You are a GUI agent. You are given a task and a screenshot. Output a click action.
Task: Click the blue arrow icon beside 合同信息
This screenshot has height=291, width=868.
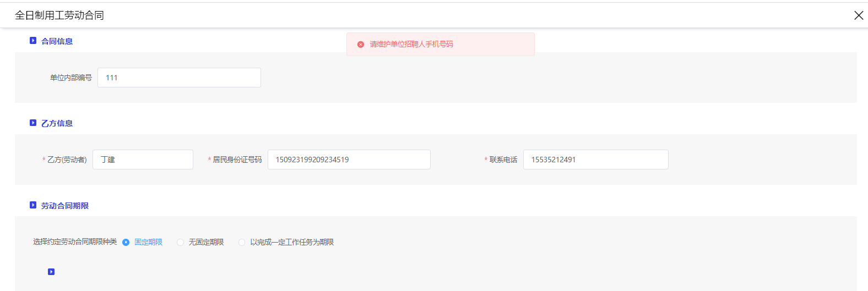click(x=33, y=41)
